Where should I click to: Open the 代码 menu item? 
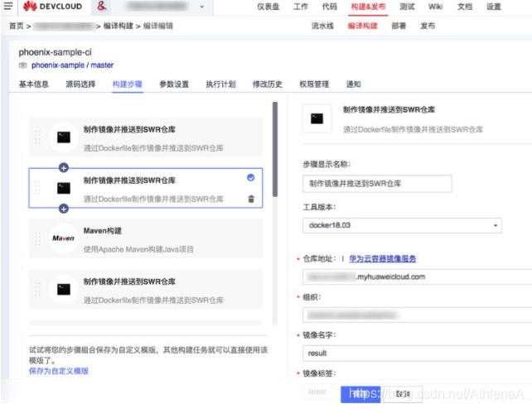point(329,7)
